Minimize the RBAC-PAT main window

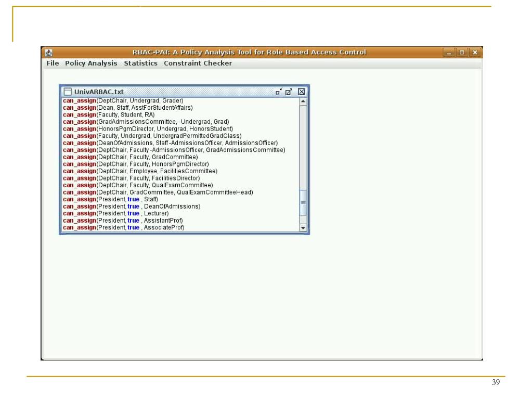pos(449,53)
